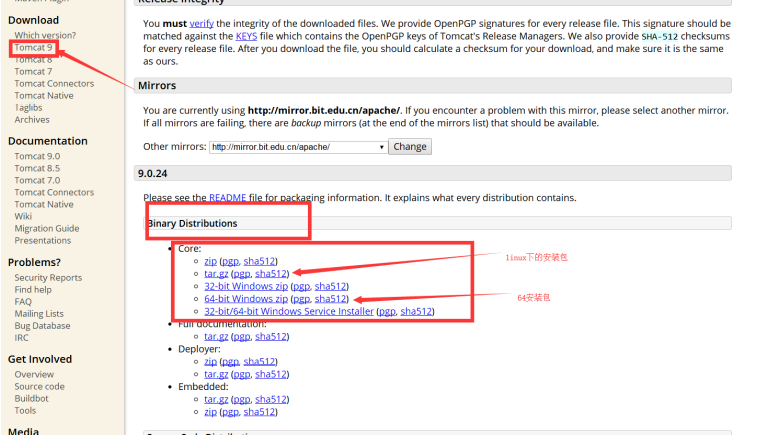The image size is (777, 444).
Task: Open Tomcat 9.0 documentation
Action: point(37,156)
